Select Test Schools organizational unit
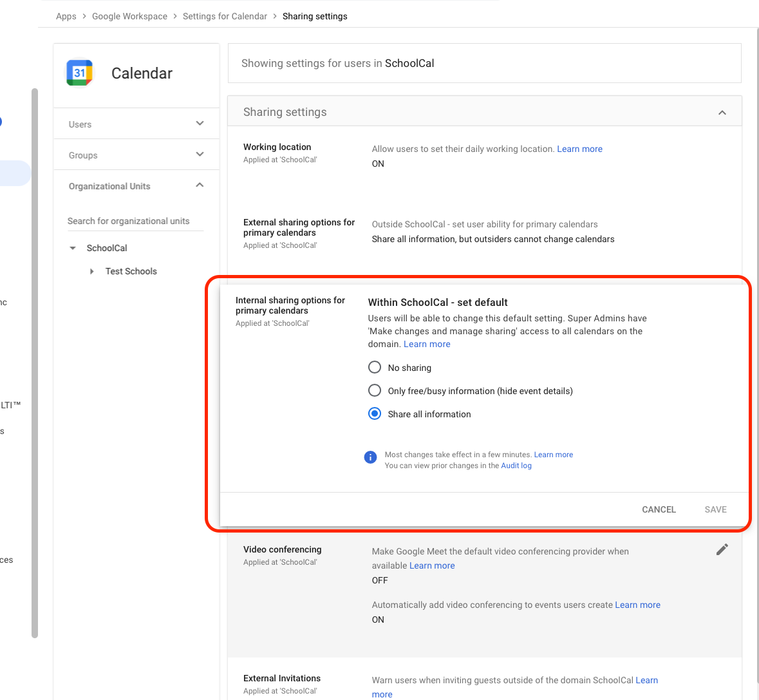This screenshot has height=700, width=759. click(131, 271)
